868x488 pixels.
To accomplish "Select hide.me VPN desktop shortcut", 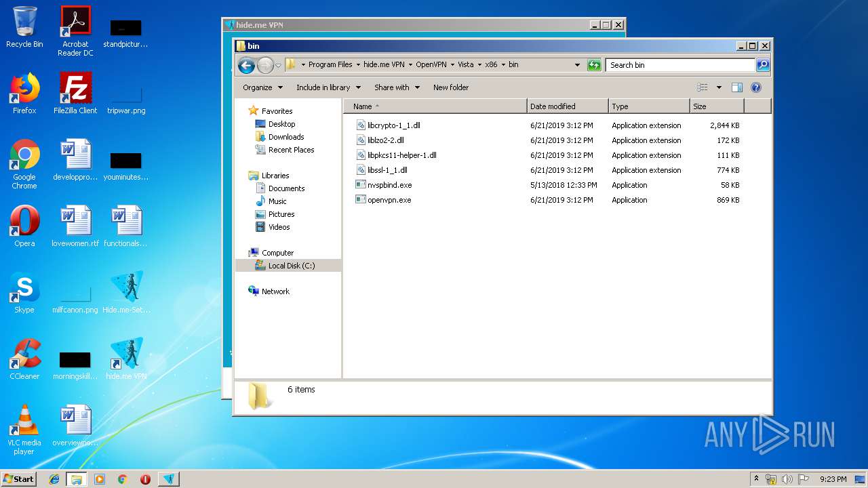I will coord(126,359).
